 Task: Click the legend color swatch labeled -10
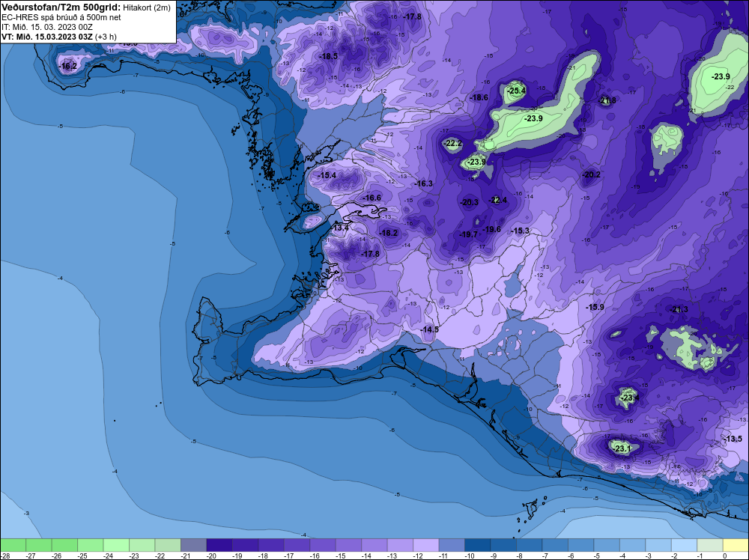pyautogui.click(x=477, y=545)
